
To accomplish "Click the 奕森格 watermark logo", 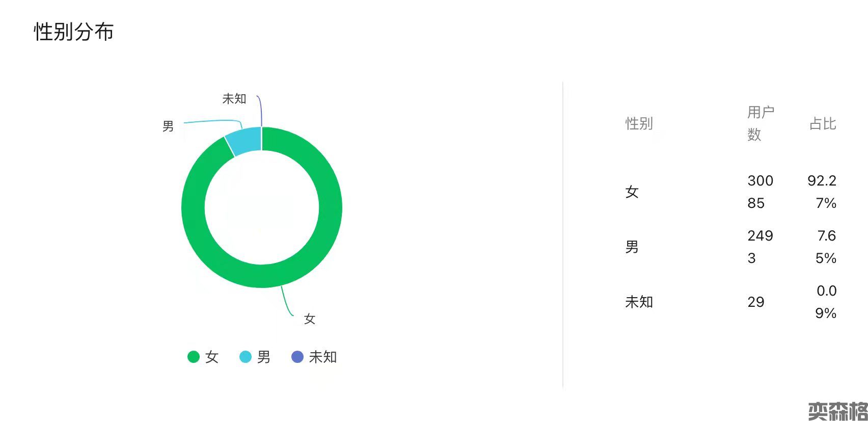I will coord(837,411).
